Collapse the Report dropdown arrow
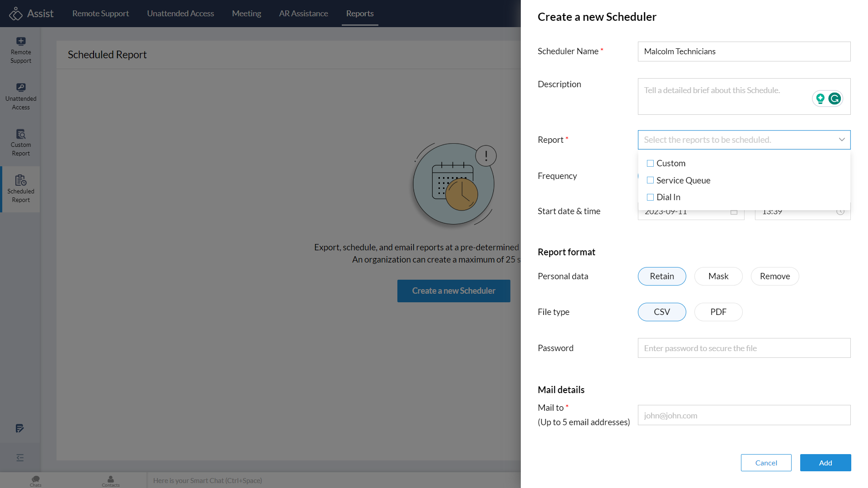Viewport: 868px width, 488px height. (842, 140)
